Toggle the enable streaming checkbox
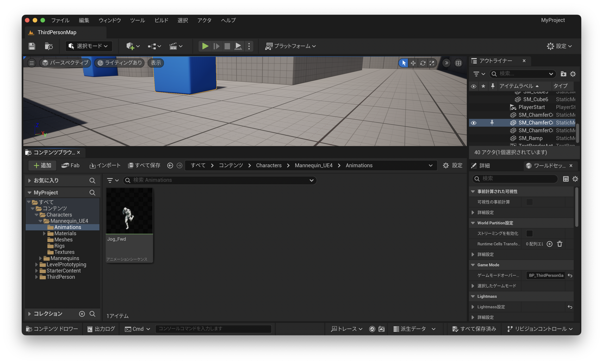 (x=529, y=233)
